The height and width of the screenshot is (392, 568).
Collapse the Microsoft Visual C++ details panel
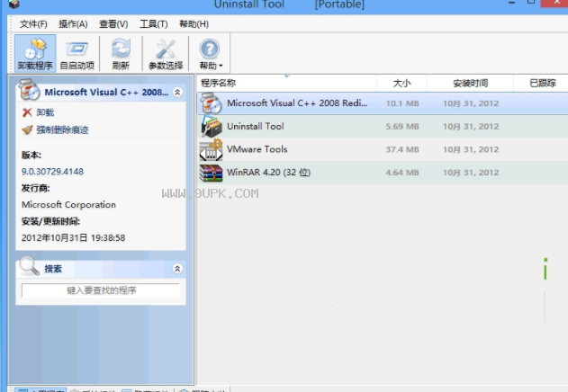point(177,93)
